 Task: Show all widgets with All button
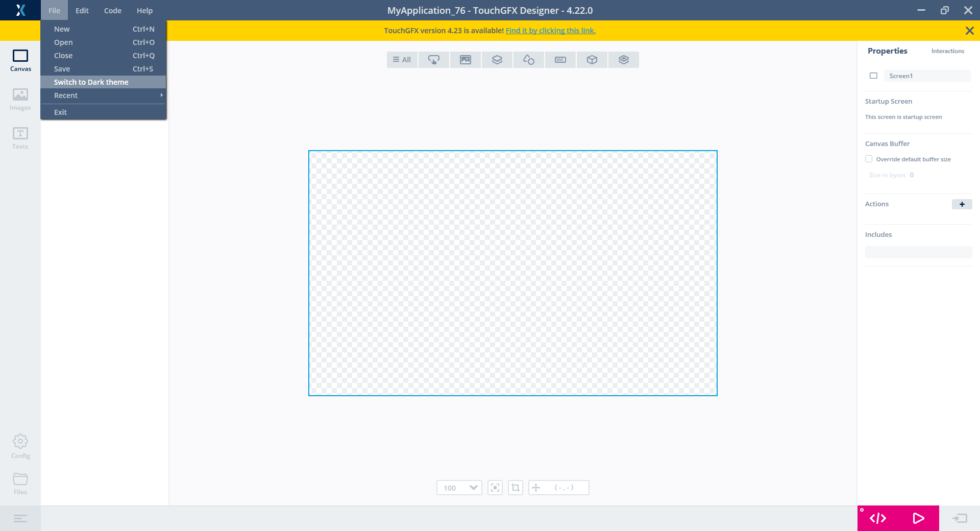(x=402, y=60)
